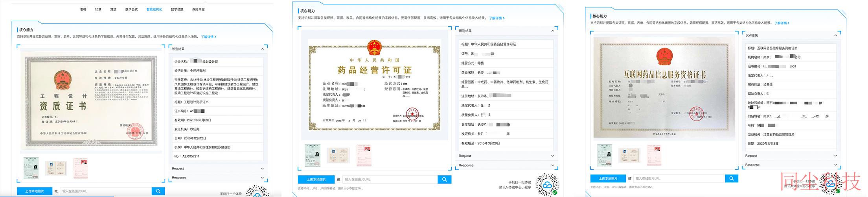
Task: Expand Request in 药品经营许可证 panel
Action: click(x=553, y=156)
